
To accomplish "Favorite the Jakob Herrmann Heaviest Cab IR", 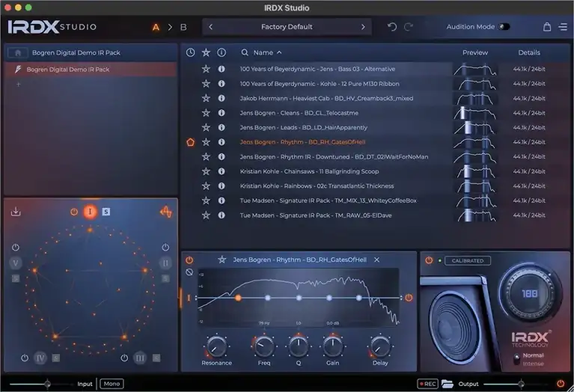I will 206,98.
